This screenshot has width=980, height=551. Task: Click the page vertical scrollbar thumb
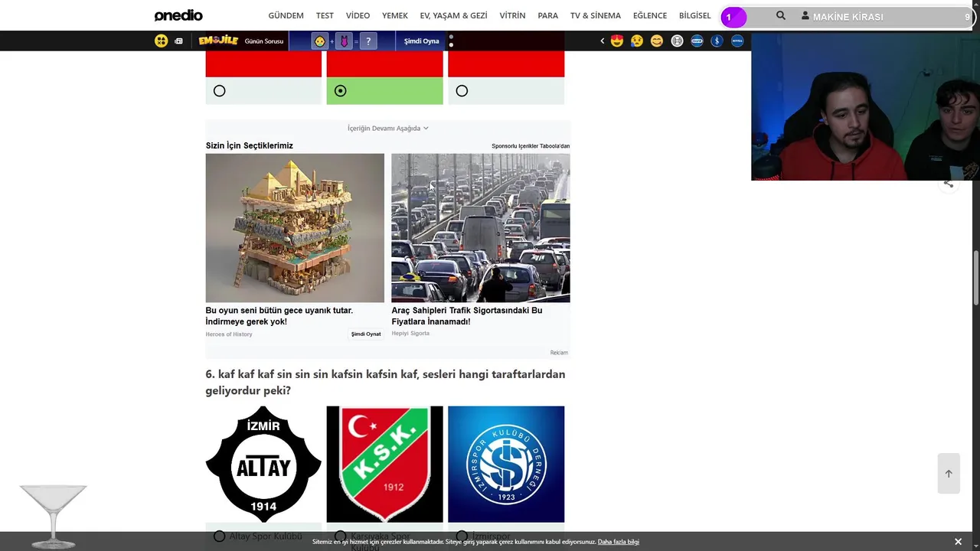tap(975, 277)
